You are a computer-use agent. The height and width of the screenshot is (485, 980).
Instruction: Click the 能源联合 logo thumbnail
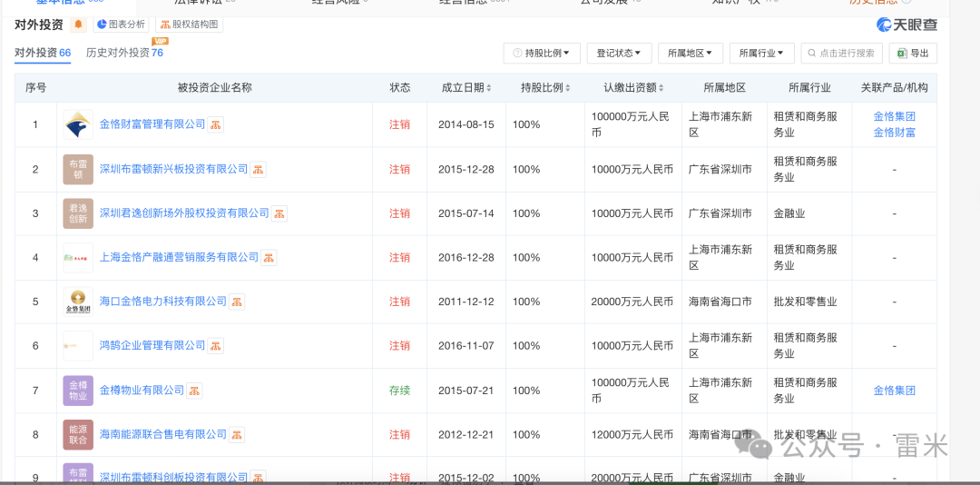point(78,435)
